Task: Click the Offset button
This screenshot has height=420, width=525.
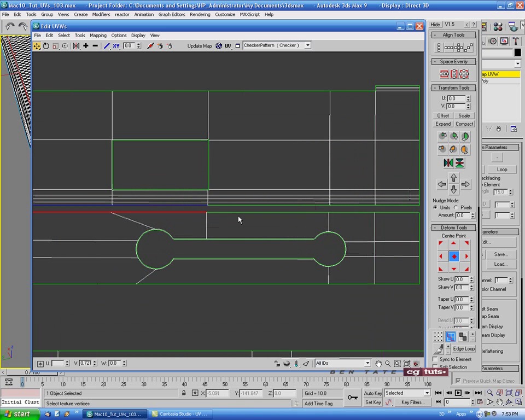Action: coord(443,115)
